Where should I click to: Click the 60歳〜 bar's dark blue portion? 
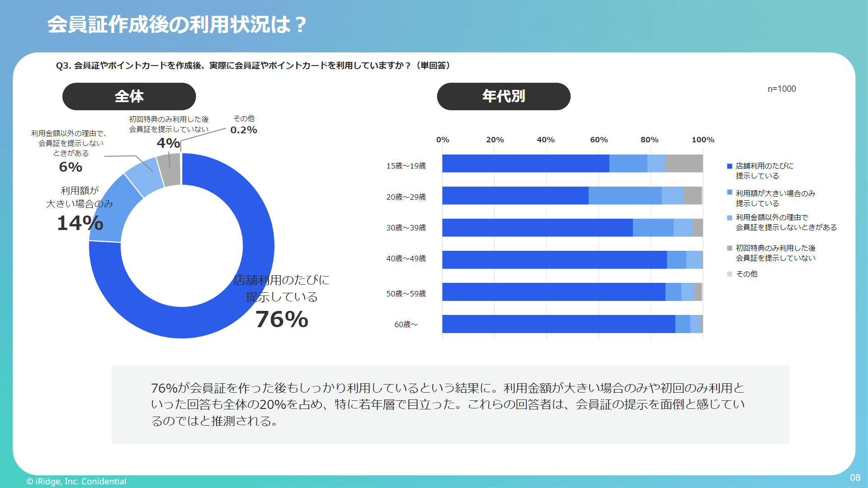(x=558, y=324)
